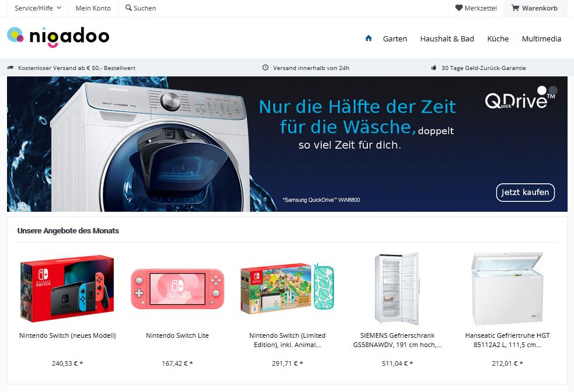Click the nigadoo logo
574x392 pixels.
point(58,37)
